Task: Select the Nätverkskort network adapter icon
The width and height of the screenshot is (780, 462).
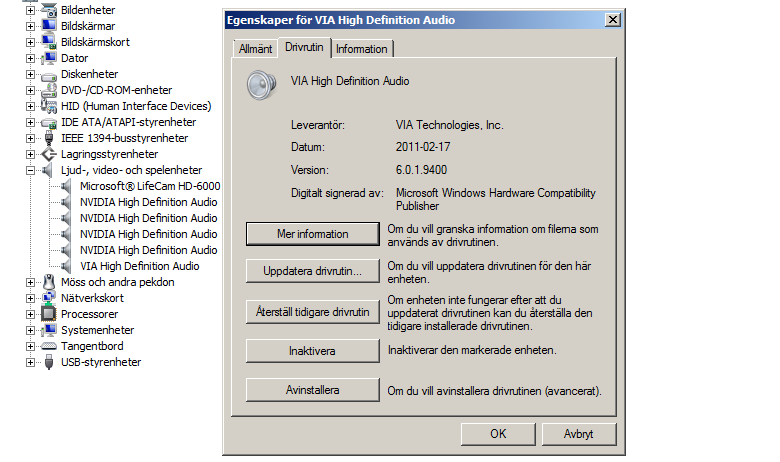Action: pos(49,298)
